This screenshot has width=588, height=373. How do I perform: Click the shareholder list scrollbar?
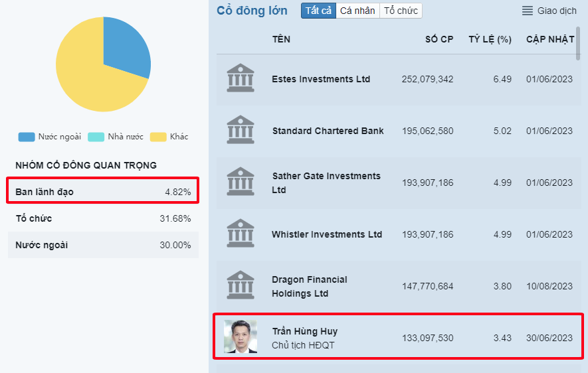pyautogui.click(x=578, y=43)
